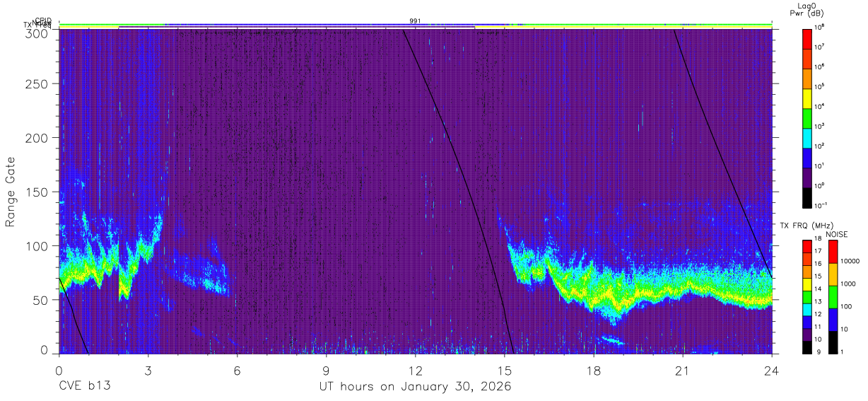Image resolution: width=868 pixels, height=401 pixels.
Task: Click the 'CPID' label at top left
Action: 43,21
